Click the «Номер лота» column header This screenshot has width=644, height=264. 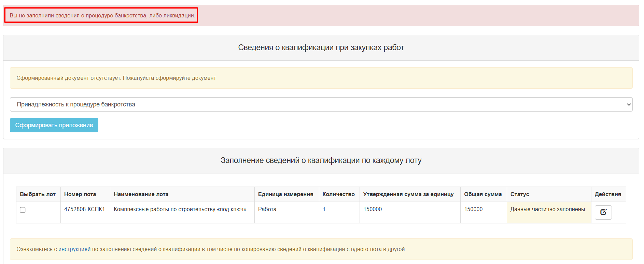[80, 194]
